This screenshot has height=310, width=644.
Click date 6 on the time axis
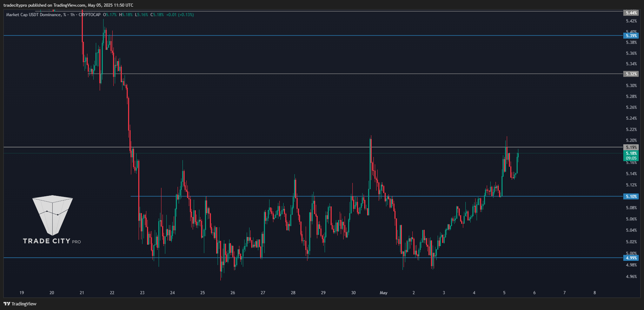tap(535, 293)
